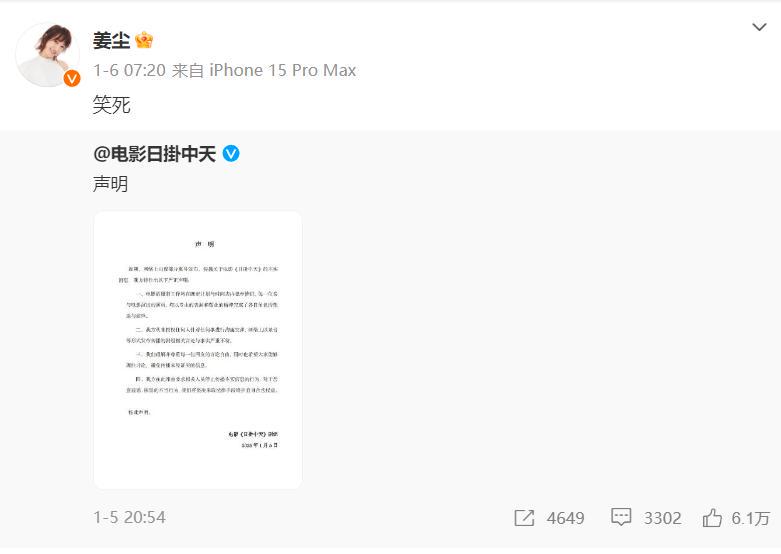The width and height of the screenshot is (781, 554).
Task: Click the 声明 text in the reposted post
Action: tap(111, 184)
